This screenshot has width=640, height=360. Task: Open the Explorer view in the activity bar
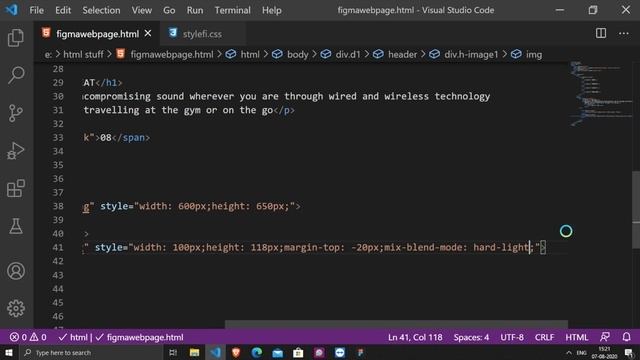tap(16, 38)
